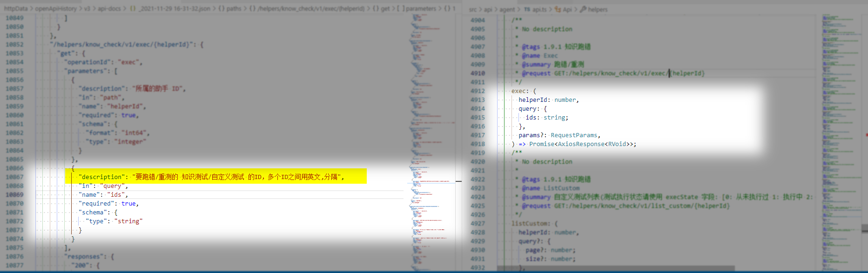868x273 pixels.
Task: Click the @name Exec comment line
Action: point(536,55)
